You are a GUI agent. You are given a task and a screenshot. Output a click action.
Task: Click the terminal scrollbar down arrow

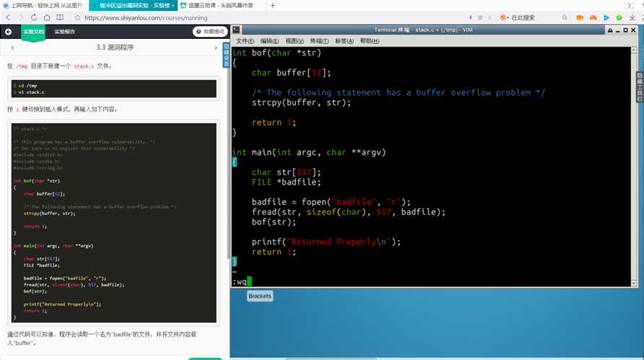click(634, 284)
